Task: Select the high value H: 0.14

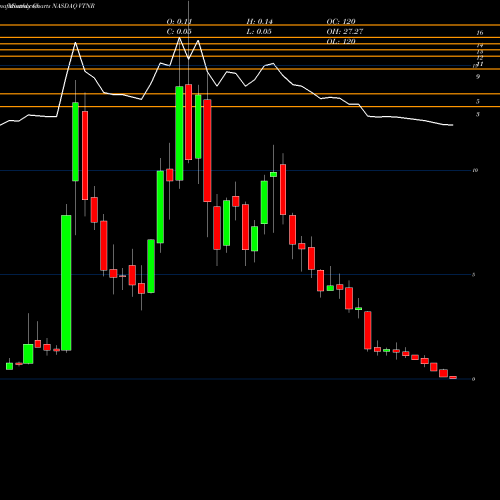Action: tap(259, 21)
